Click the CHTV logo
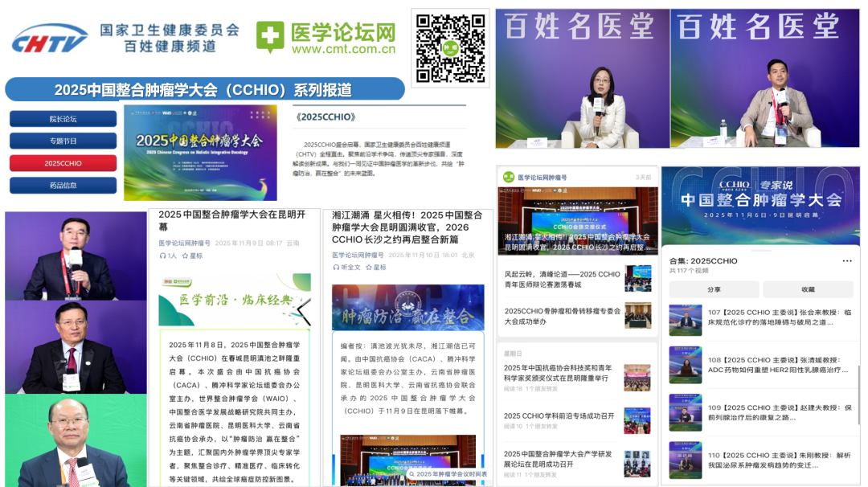Image resolution: width=868 pixels, height=487 pixels. [50, 39]
